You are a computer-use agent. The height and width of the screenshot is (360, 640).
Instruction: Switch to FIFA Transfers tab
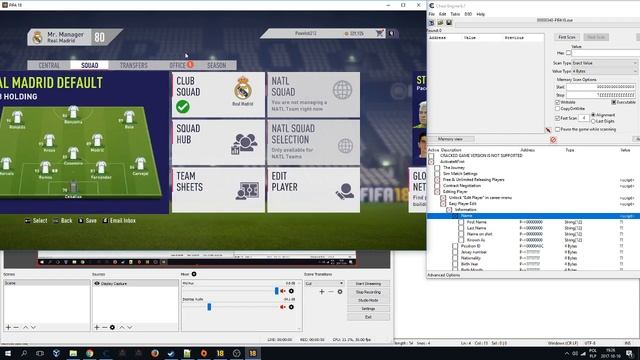(x=134, y=65)
